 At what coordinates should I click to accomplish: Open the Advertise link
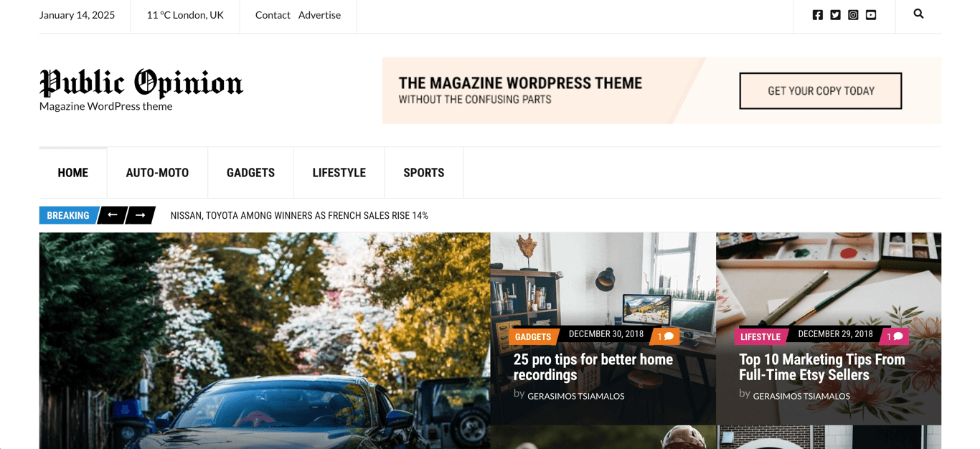click(x=319, y=15)
